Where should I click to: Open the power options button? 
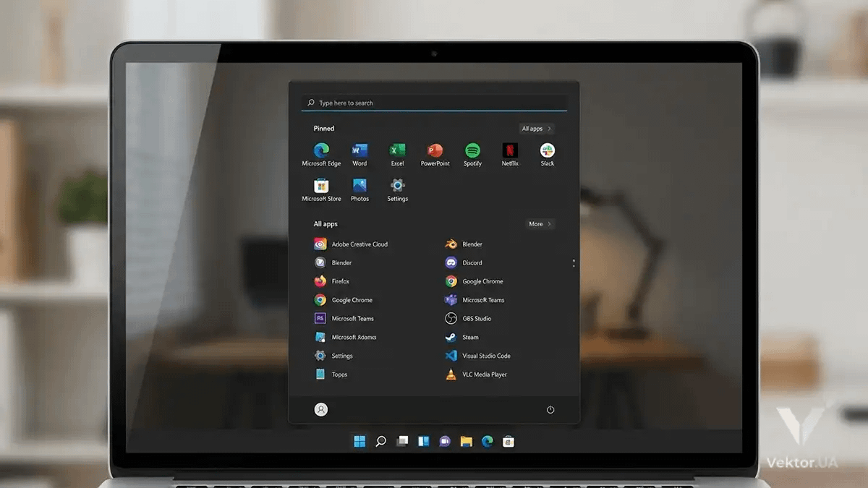coord(550,410)
